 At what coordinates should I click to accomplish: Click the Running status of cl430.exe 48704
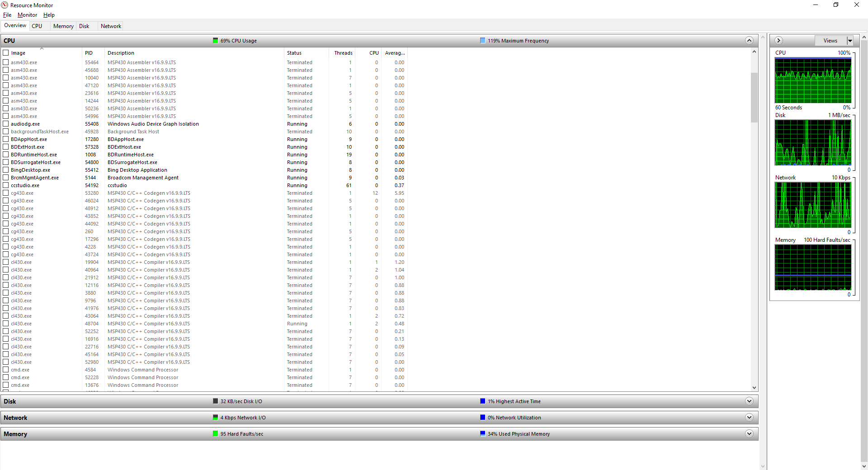click(297, 324)
